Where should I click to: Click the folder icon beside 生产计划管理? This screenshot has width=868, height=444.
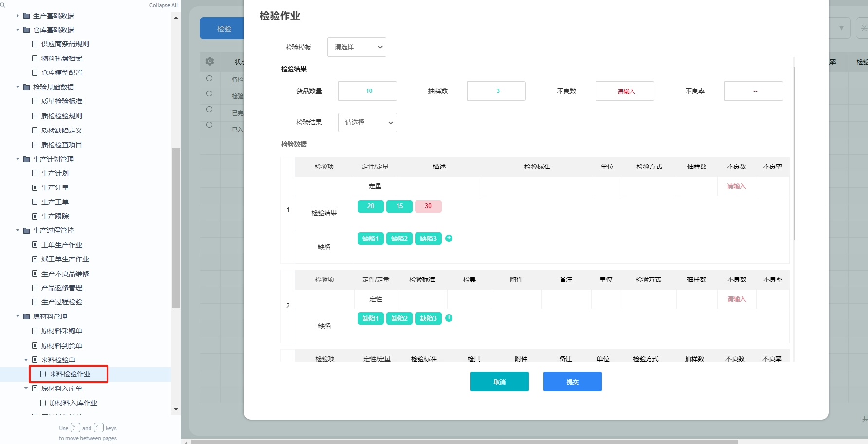coord(27,159)
